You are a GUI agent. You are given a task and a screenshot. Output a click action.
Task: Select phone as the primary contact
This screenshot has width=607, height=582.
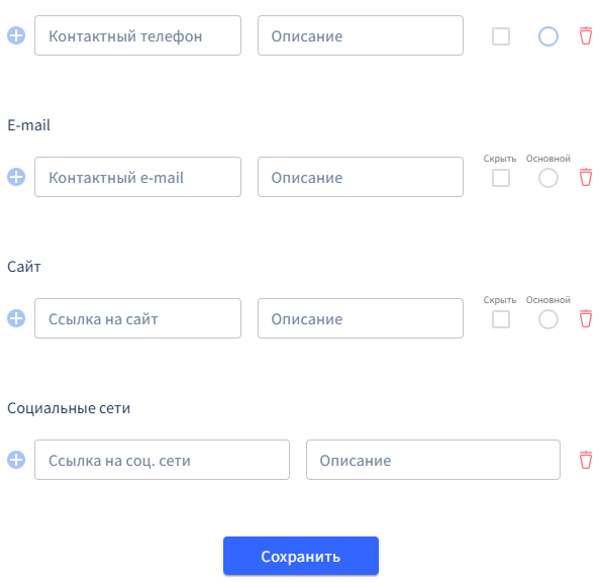pos(548,36)
